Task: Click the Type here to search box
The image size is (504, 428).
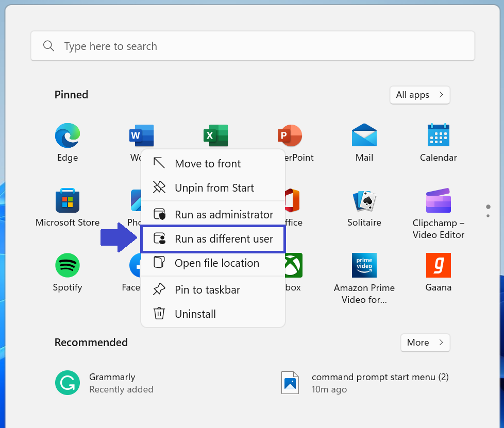Action: (x=253, y=46)
